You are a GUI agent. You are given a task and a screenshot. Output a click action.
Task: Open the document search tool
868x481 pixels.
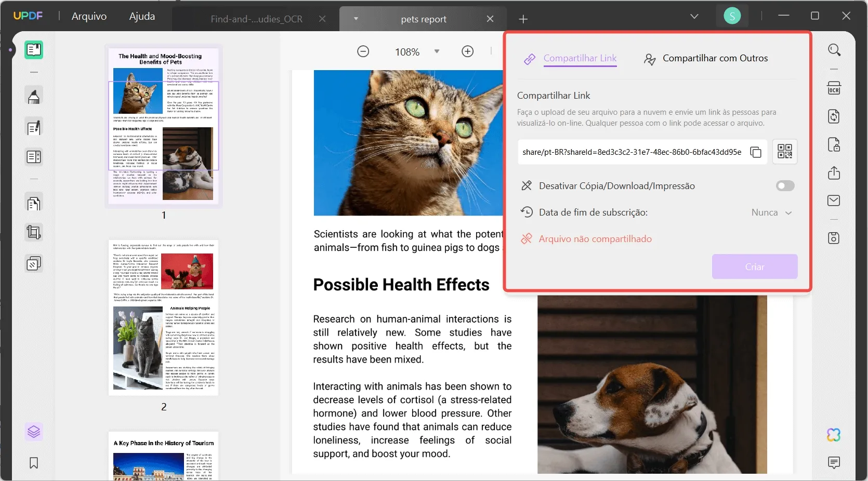click(835, 50)
